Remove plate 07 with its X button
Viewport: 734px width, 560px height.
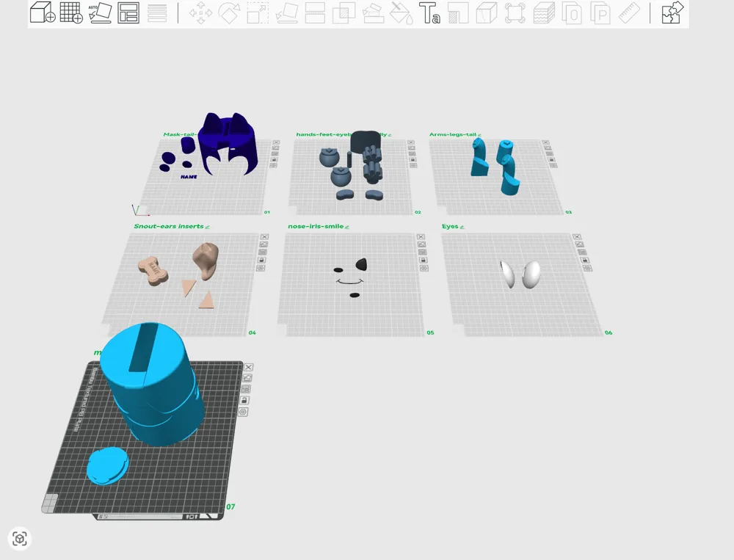[x=249, y=367]
